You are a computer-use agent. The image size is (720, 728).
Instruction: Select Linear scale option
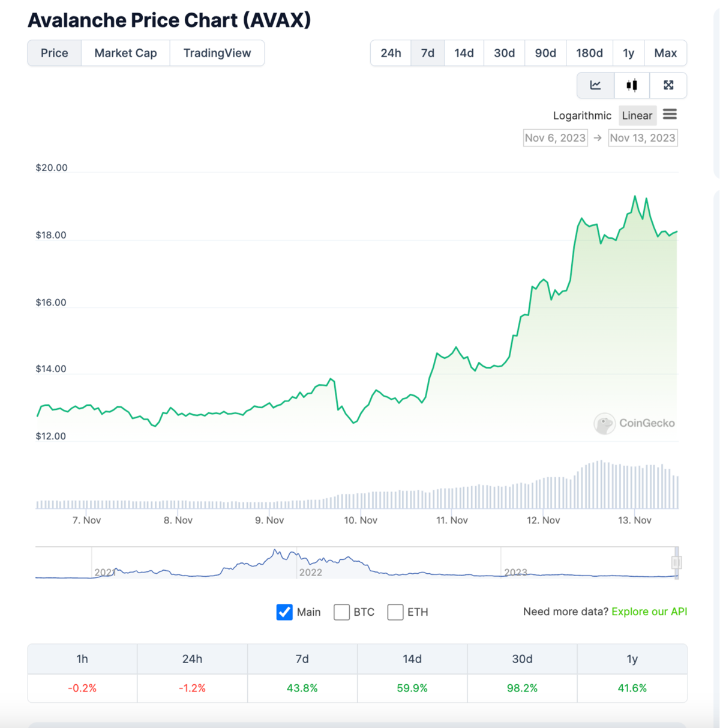click(637, 116)
